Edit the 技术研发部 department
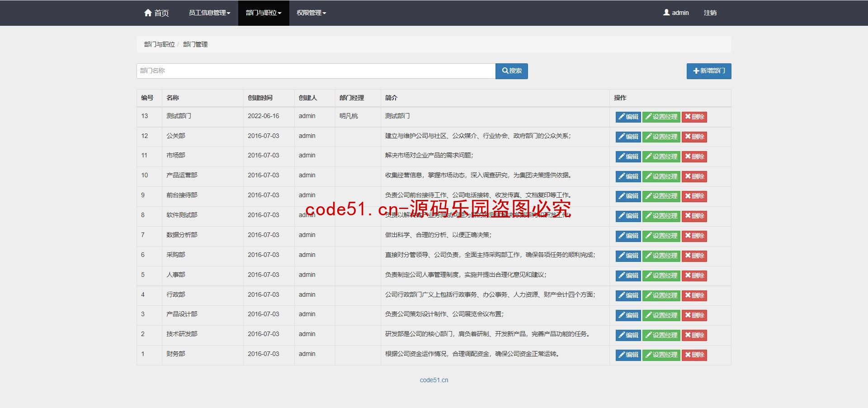This screenshot has width=868, height=408. 628,335
